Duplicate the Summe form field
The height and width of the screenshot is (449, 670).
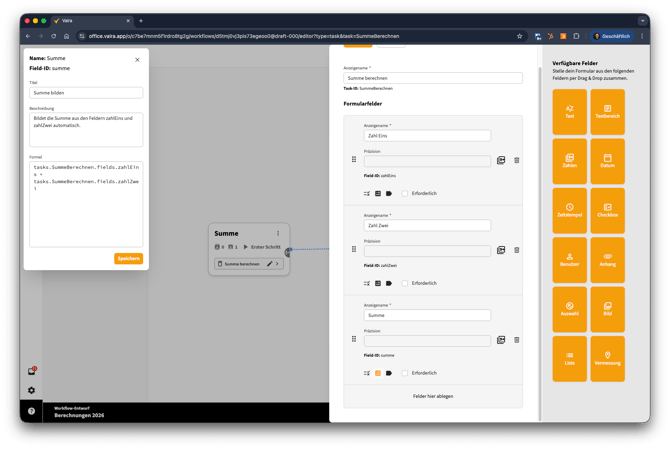[501, 340]
